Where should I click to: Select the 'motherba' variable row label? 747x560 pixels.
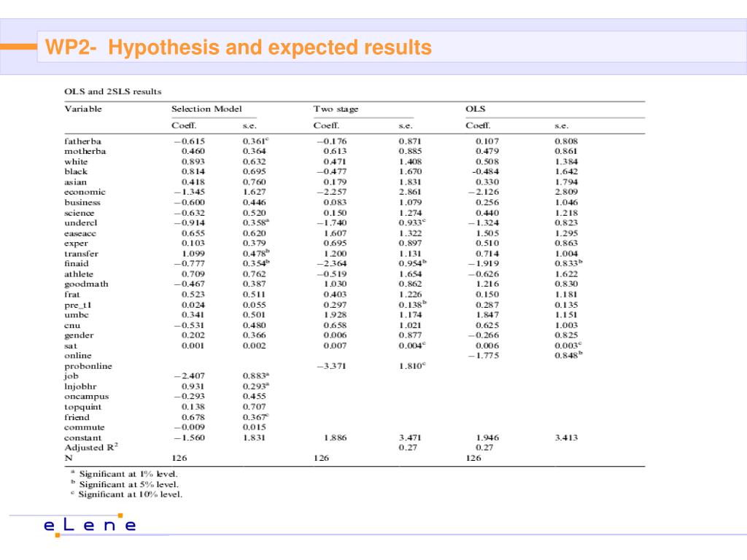85,152
